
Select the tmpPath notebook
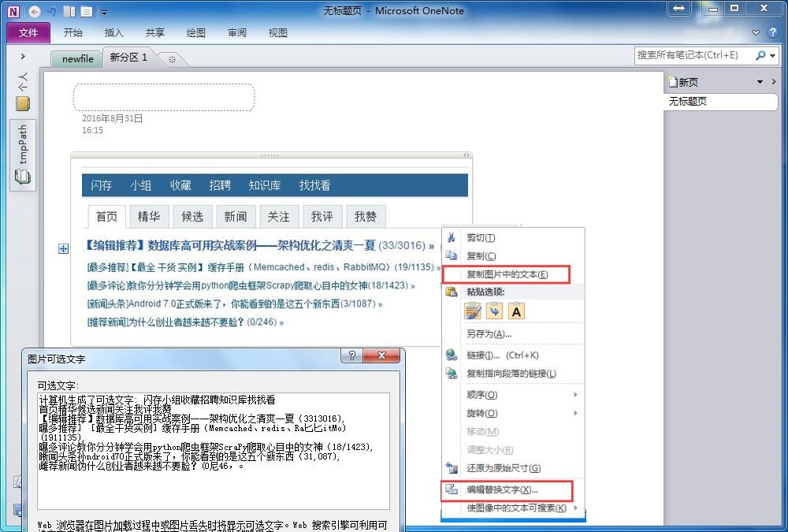tap(23, 155)
